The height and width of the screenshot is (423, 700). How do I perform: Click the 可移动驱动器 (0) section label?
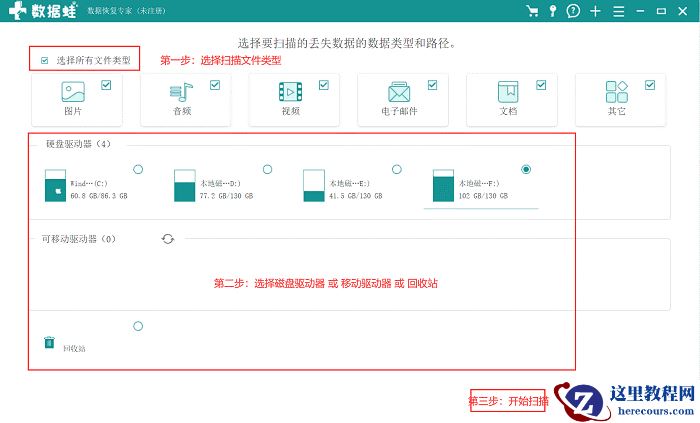point(79,239)
